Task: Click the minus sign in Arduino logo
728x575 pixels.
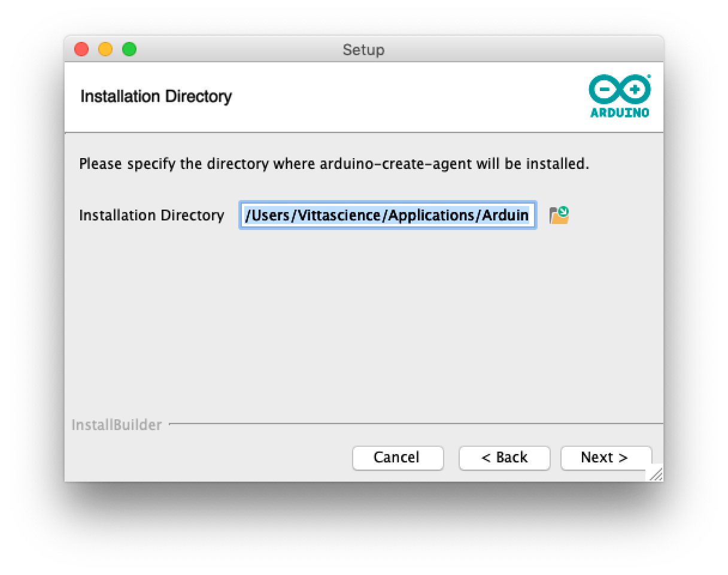Action: pyautogui.click(x=605, y=90)
